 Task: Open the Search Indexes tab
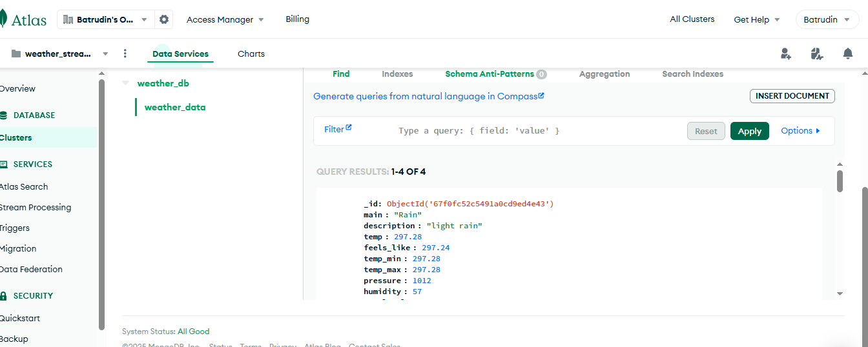[x=692, y=74]
